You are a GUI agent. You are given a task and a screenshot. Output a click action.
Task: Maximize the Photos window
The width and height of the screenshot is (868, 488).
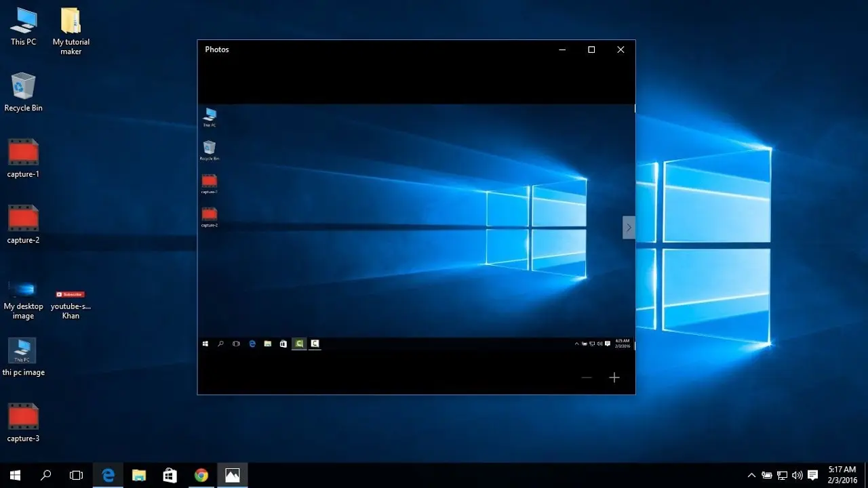pos(591,49)
